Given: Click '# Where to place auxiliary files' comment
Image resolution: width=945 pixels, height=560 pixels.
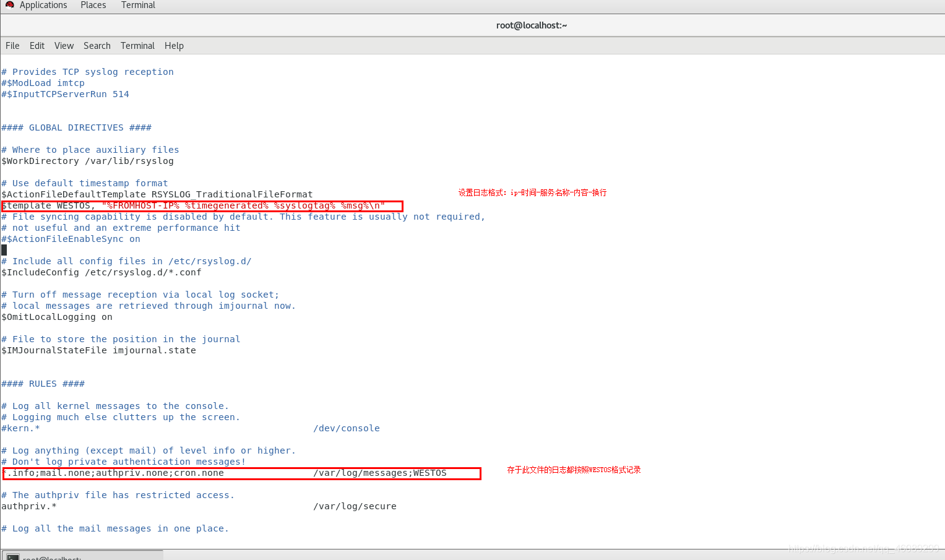Looking at the screenshot, I should (90, 150).
